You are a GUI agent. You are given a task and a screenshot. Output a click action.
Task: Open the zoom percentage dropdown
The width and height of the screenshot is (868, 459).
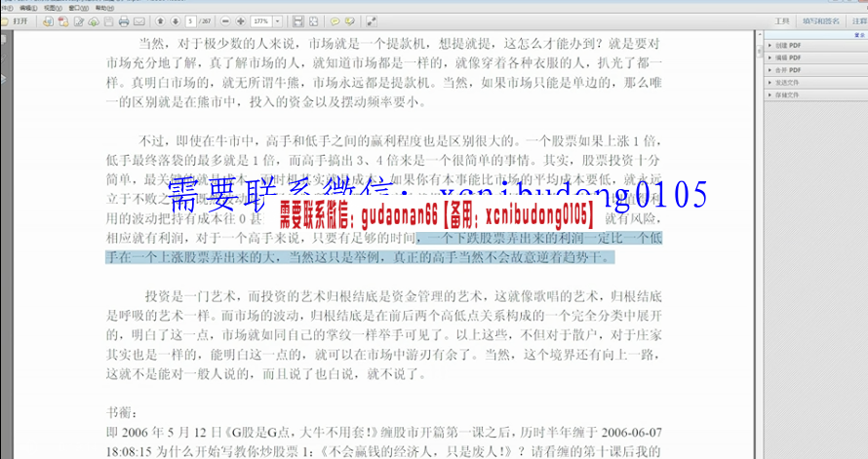(278, 20)
